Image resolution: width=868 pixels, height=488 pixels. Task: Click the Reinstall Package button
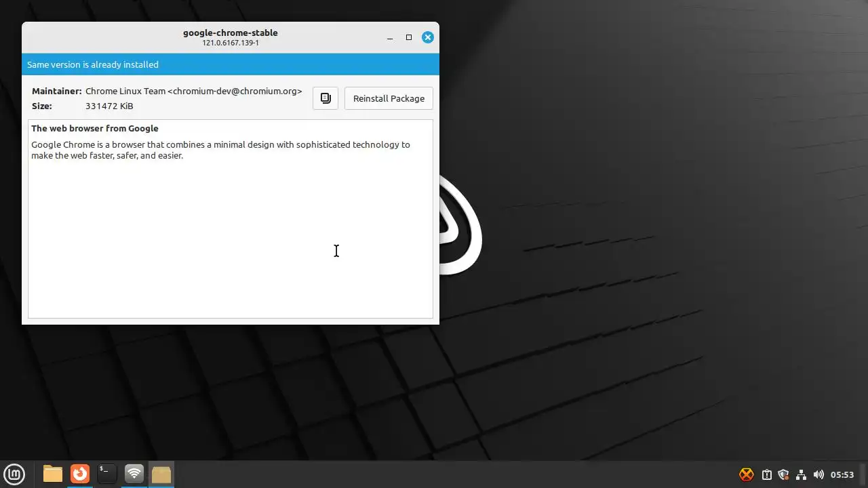click(389, 98)
